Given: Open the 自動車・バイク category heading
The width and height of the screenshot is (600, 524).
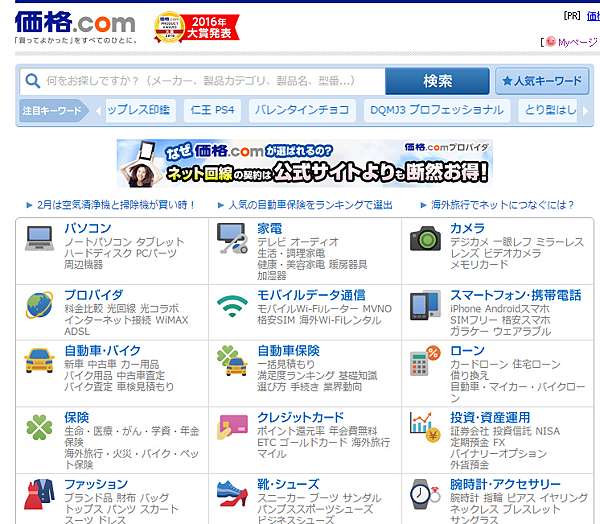Looking at the screenshot, I should (x=103, y=351).
